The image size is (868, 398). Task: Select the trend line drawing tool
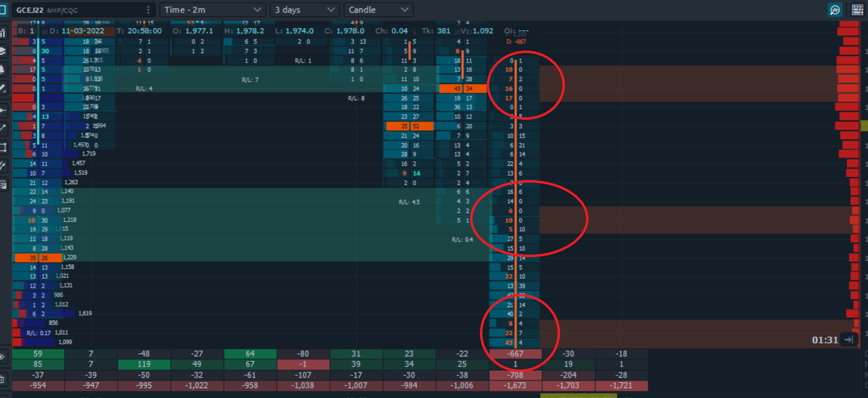(x=3, y=128)
